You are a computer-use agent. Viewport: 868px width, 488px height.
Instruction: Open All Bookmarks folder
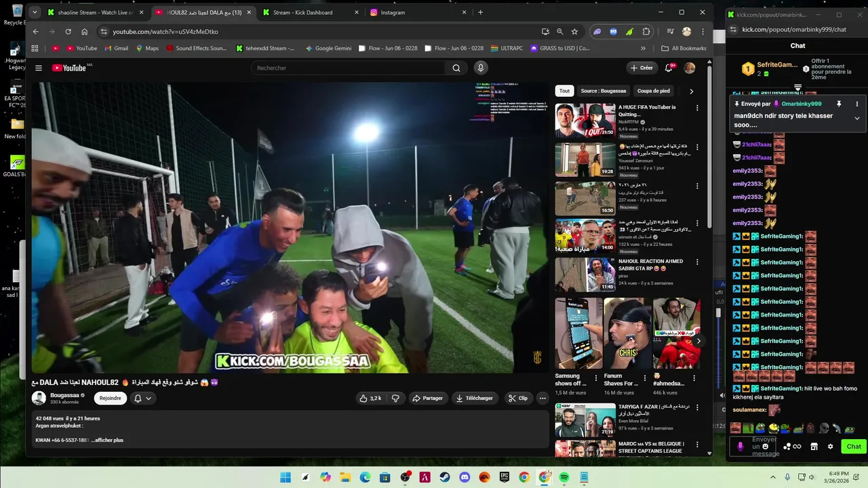click(684, 48)
